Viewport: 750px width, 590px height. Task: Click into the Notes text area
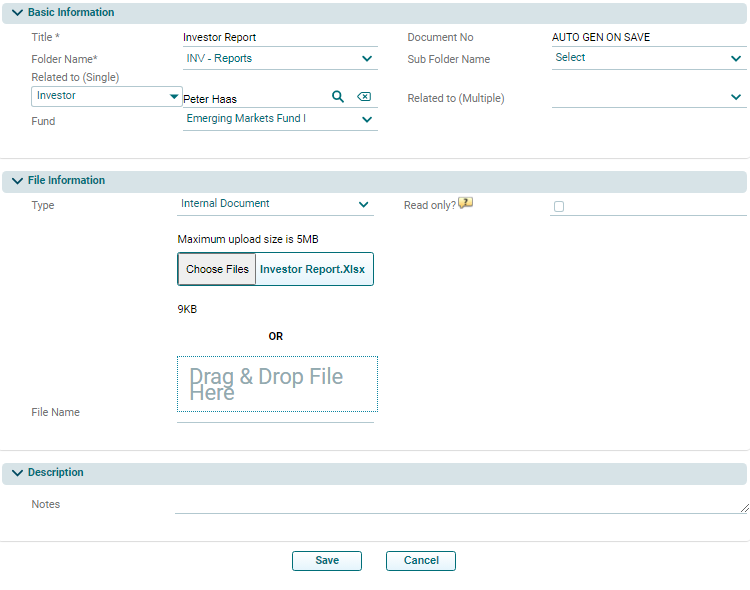tap(460, 505)
